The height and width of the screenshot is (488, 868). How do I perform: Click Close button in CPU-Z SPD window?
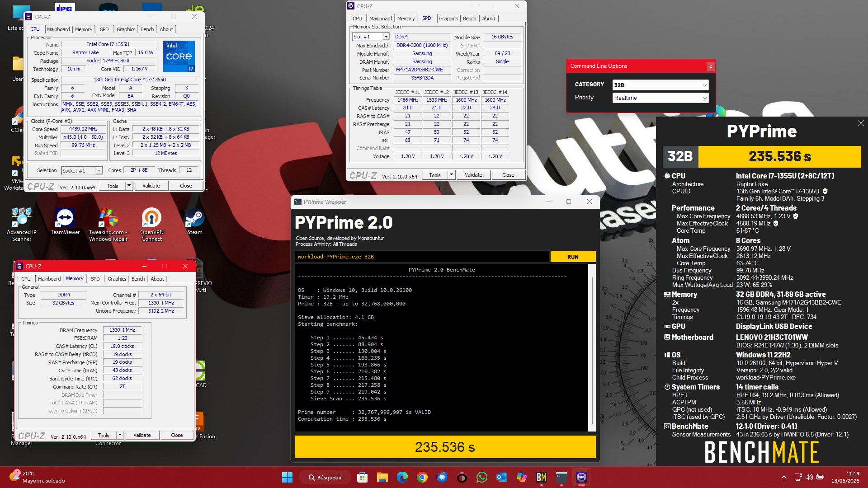point(508,175)
